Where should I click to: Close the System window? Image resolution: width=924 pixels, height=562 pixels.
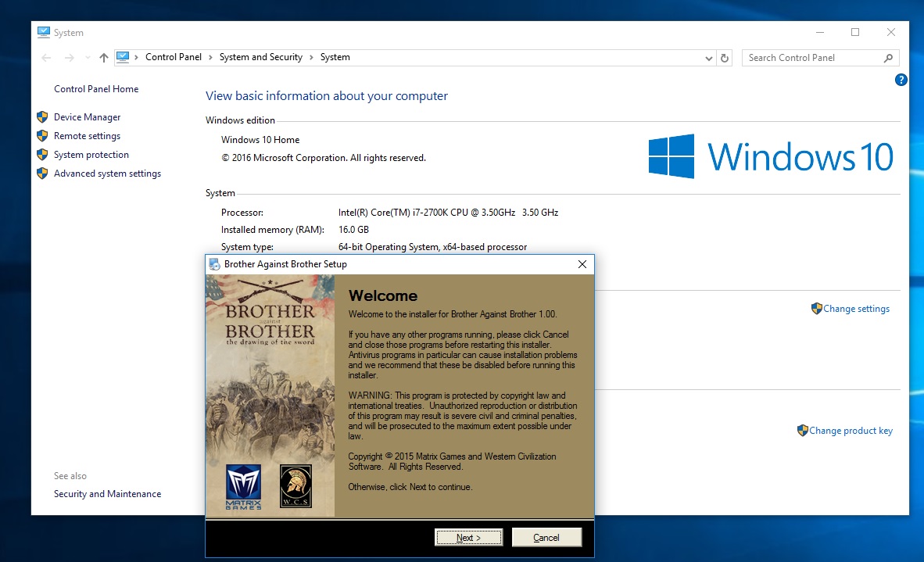(891, 32)
